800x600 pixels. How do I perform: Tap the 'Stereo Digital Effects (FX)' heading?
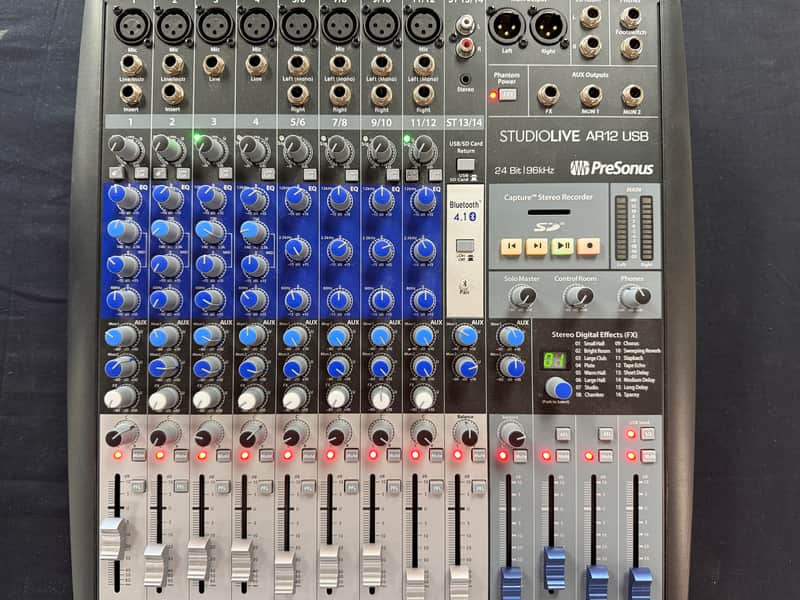[594, 335]
